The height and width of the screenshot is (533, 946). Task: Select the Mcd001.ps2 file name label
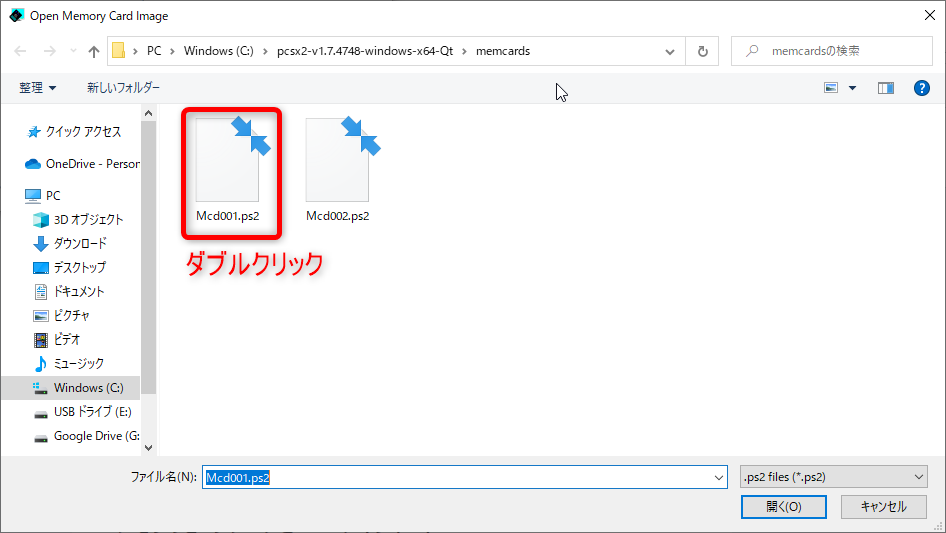coord(227,216)
